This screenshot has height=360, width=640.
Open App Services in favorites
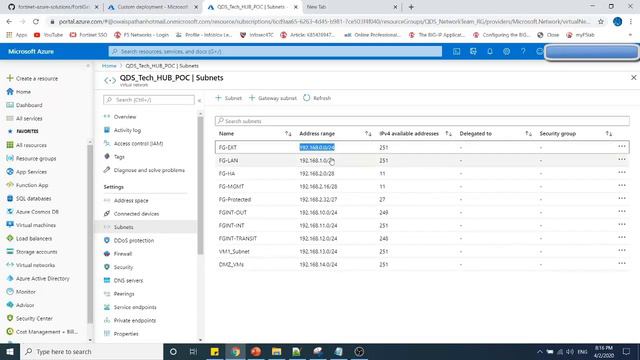coord(27,172)
